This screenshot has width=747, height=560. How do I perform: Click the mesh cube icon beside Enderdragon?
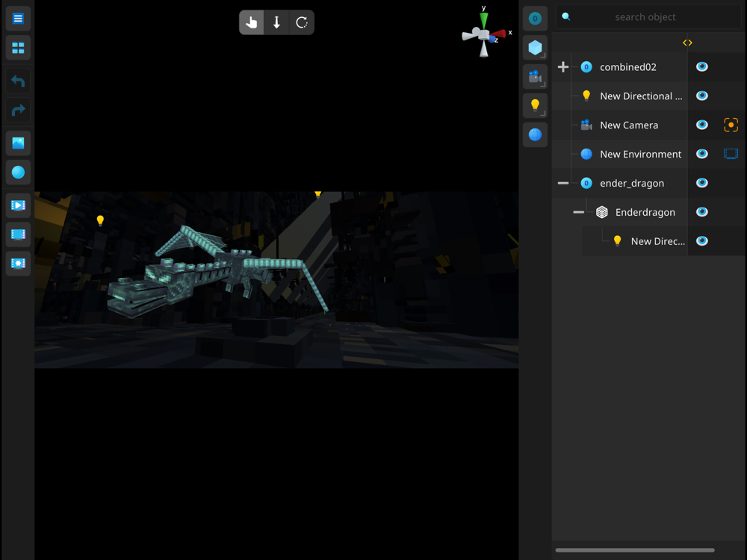(x=601, y=212)
